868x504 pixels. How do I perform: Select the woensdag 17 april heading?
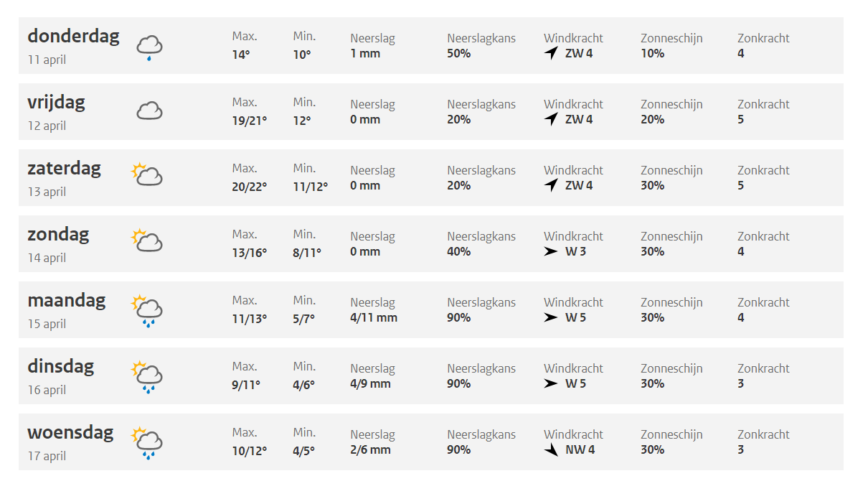point(70,442)
